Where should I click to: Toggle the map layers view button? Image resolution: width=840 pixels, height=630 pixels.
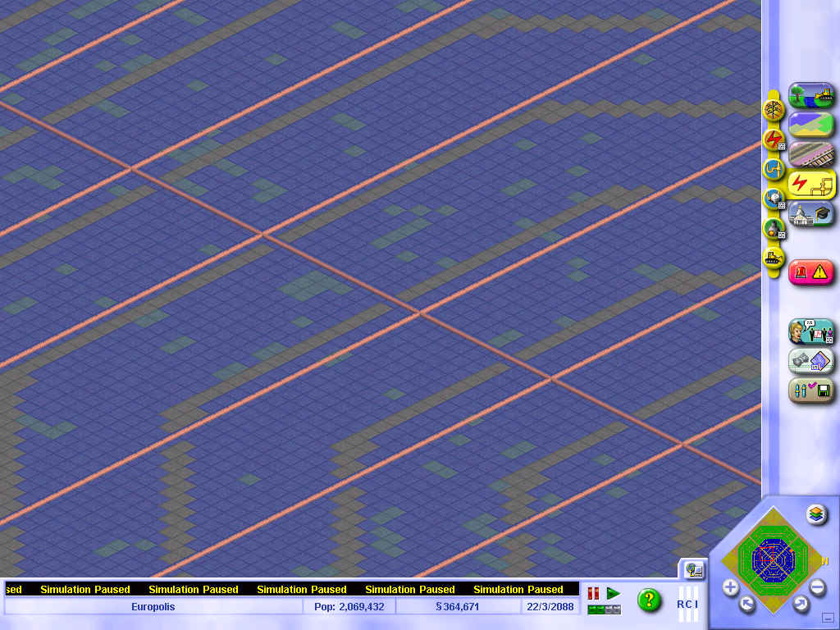(x=816, y=514)
